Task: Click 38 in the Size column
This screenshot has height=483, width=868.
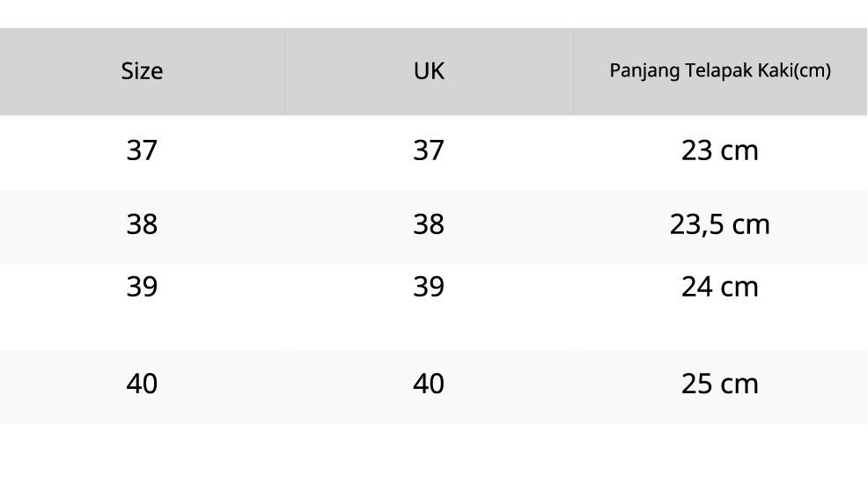Action: tap(142, 224)
